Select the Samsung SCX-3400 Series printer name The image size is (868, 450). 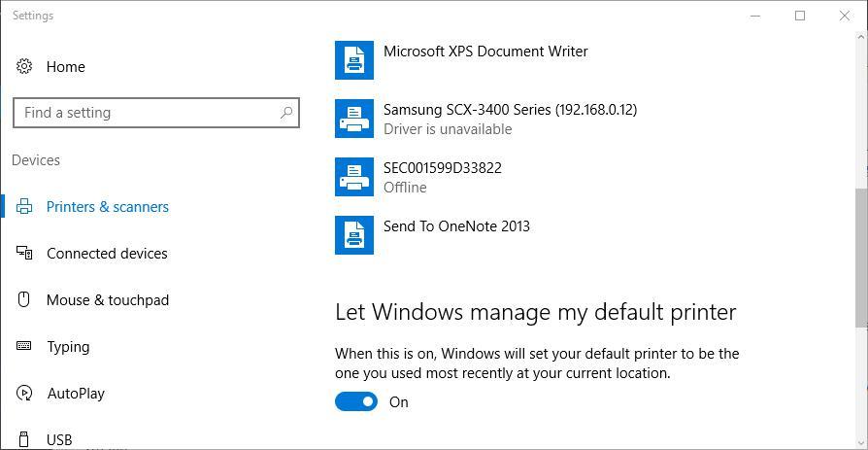tap(510, 110)
